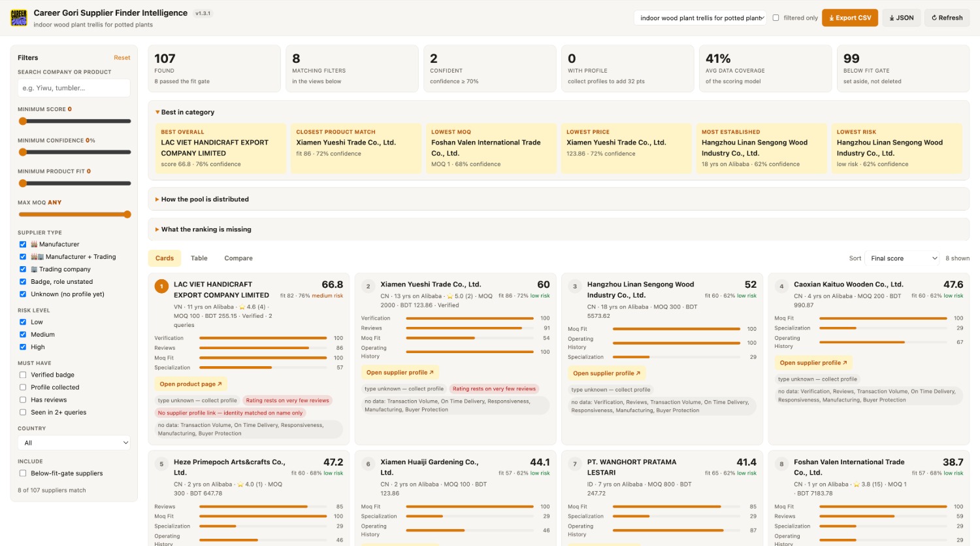Open the search query dropdown in header
Viewport: 980px width, 546px height.
[699, 18]
